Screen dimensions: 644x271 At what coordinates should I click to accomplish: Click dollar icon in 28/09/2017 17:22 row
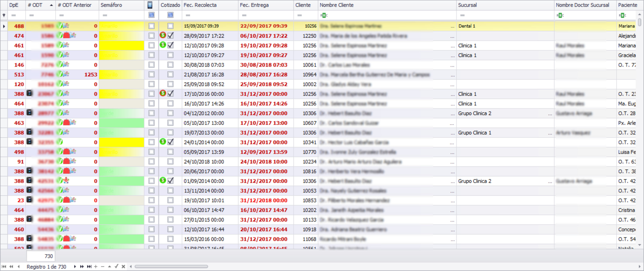[x=163, y=35]
